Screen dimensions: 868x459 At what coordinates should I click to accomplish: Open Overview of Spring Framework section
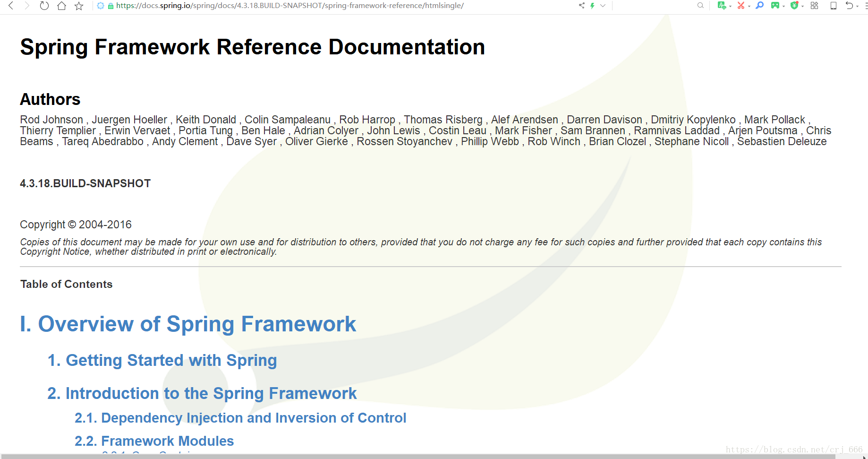(x=188, y=324)
